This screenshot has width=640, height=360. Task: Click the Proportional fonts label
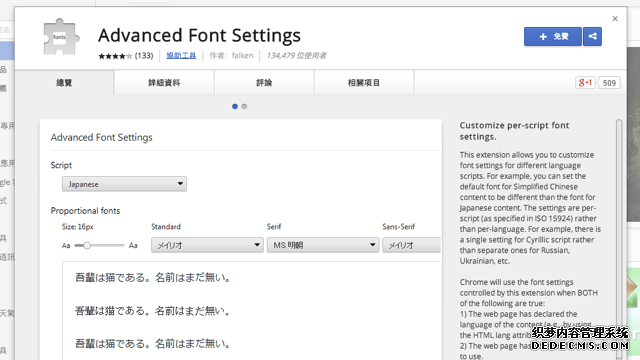coord(85,211)
